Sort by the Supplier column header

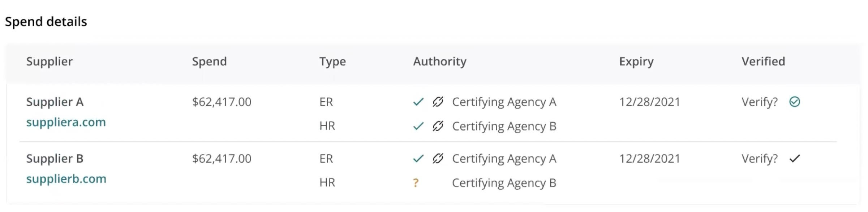[49, 62]
